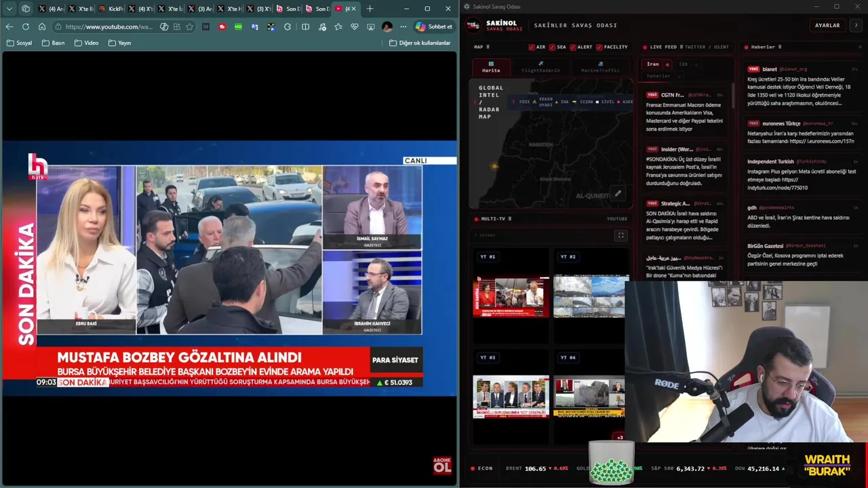Open the İran tab options icon
Image resolution: width=868 pixels, height=488 pixels.
pyautogui.click(x=667, y=64)
